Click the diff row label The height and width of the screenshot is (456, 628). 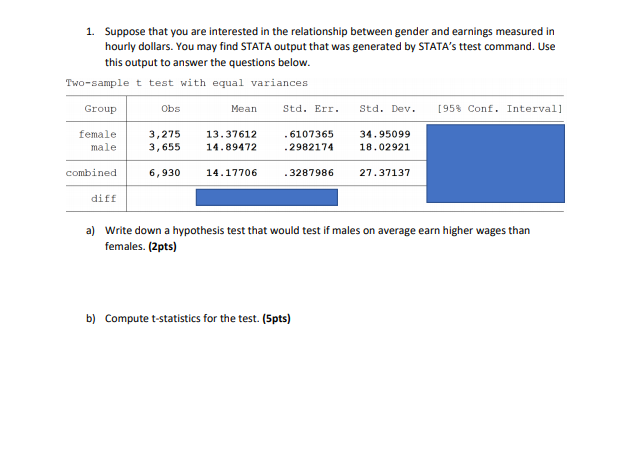pos(104,198)
